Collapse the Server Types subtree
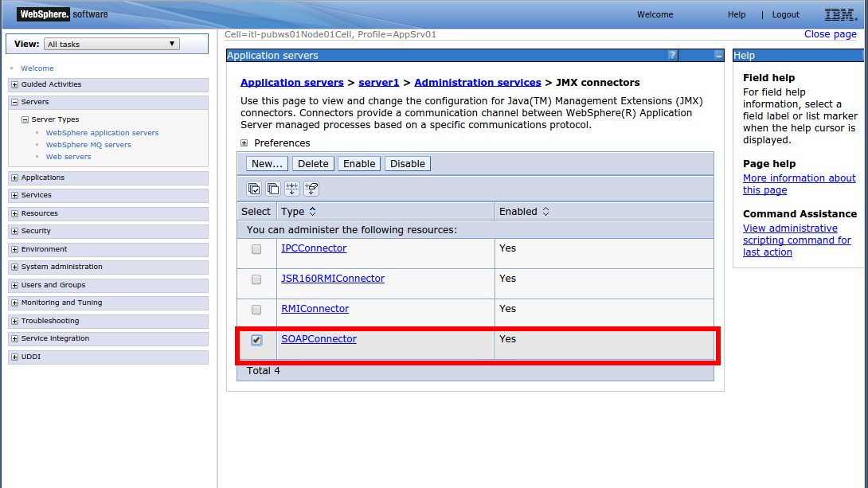The width and height of the screenshot is (868, 488). click(25, 119)
